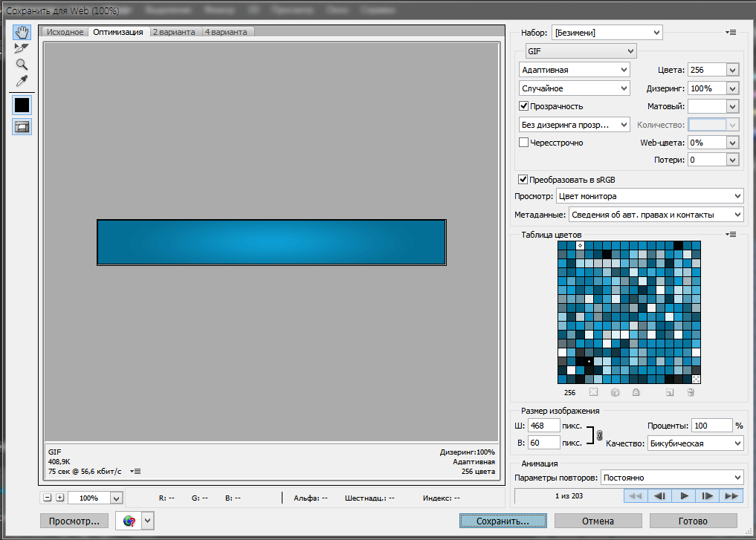
Task: Select the Eyedropper tool
Action: click(22, 81)
